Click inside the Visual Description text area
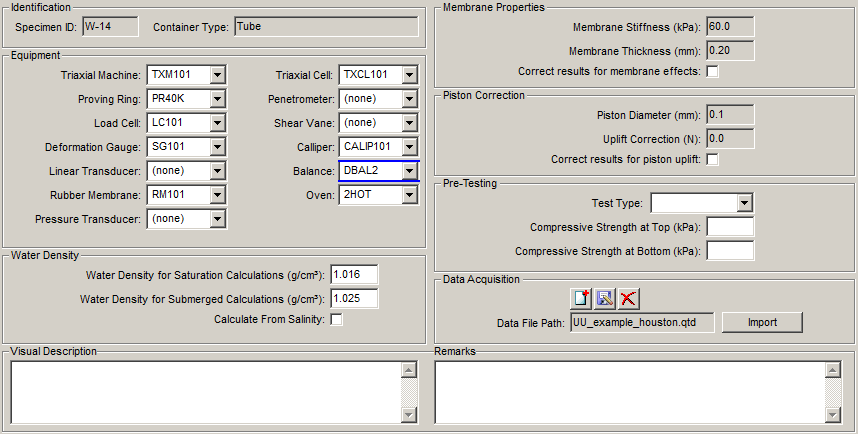 pyautogui.click(x=205, y=391)
